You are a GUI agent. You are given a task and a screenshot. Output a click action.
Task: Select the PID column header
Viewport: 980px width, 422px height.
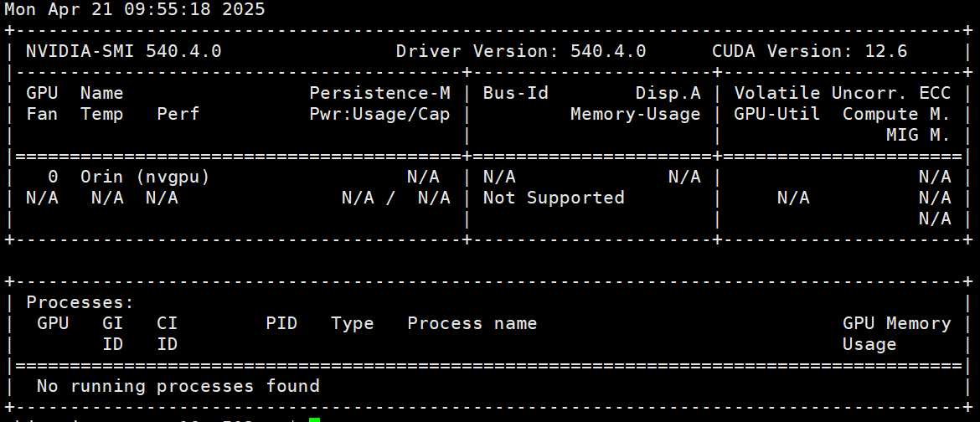(281, 323)
